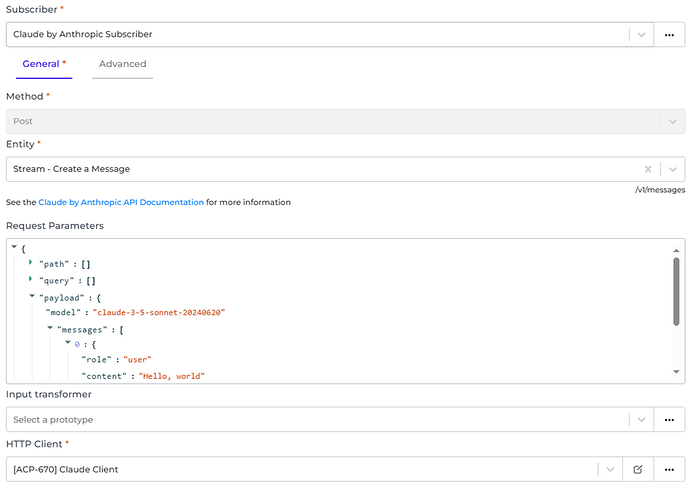The height and width of the screenshot is (487, 690).
Task: Click the Request Parameters scrollbar thumb
Action: (x=676, y=292)
